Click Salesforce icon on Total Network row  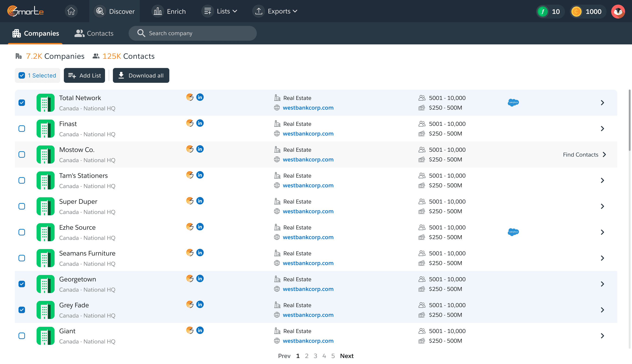513,102
